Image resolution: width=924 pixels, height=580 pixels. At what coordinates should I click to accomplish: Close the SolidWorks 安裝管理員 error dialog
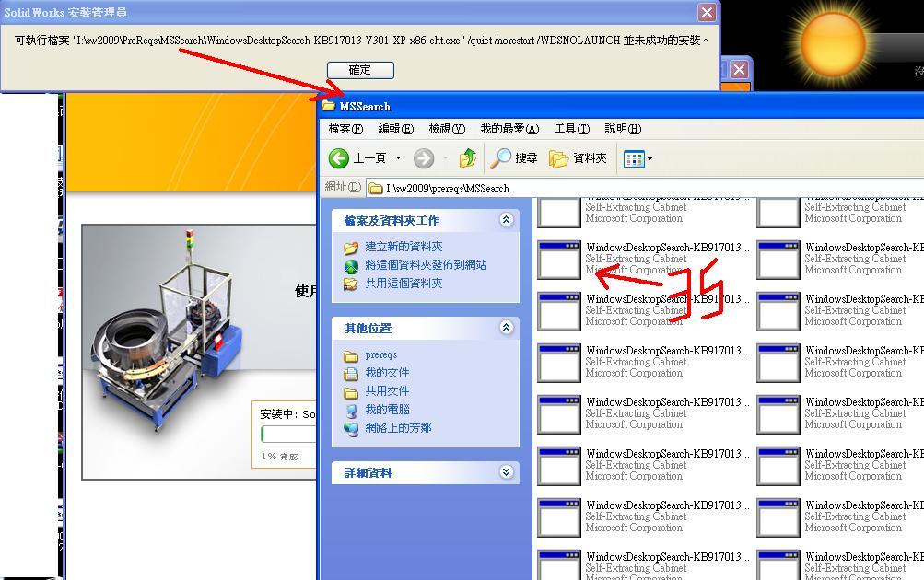coord(708,12)
